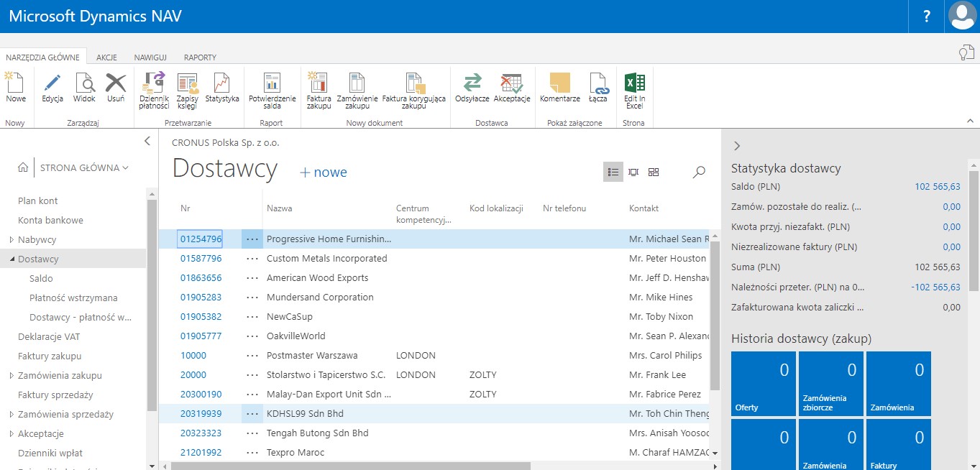Create a new Faktura zakupu
Screen dimensions: 980x470
tap(318, 90)
